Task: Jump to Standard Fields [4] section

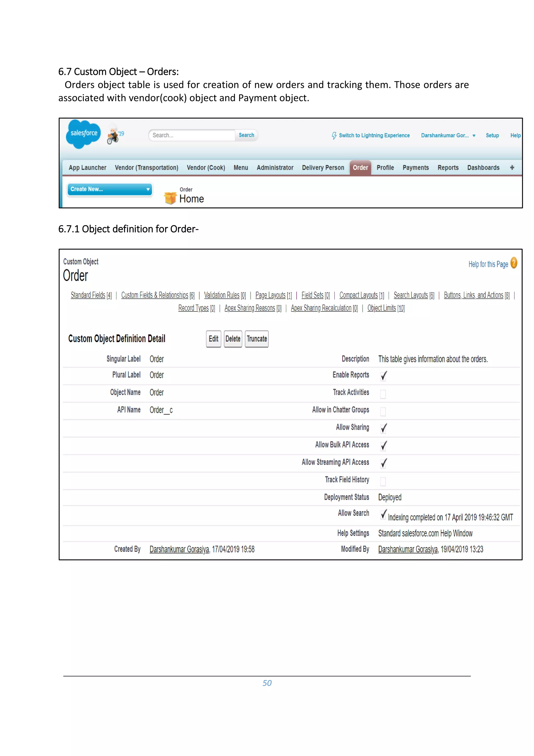Action: pos(91,295)
